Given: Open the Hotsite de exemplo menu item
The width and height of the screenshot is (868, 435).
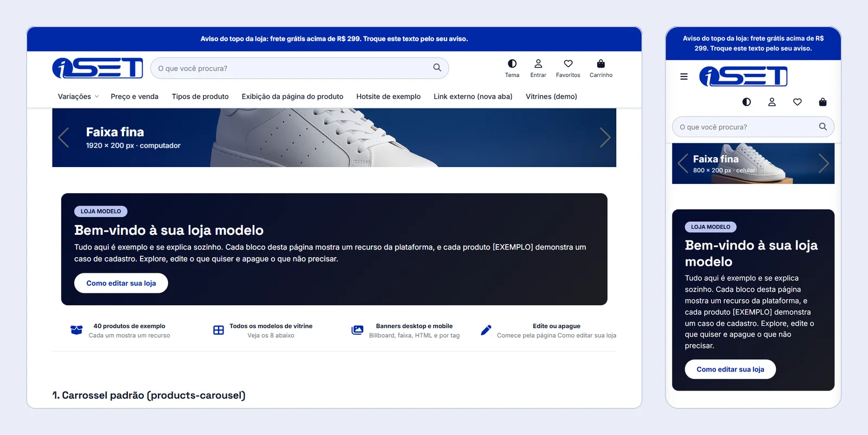Looking at the screenshot, I should (388, 97).
